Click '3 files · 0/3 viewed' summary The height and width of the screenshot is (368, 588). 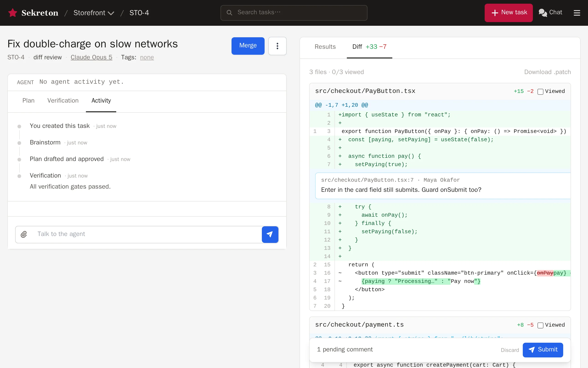point(336,72)
